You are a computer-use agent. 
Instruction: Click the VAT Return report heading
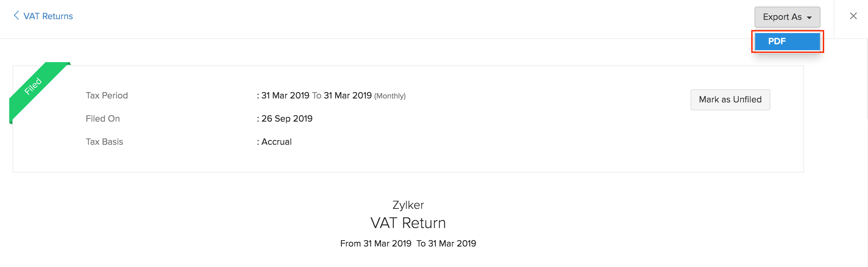[x=408, y=222]
